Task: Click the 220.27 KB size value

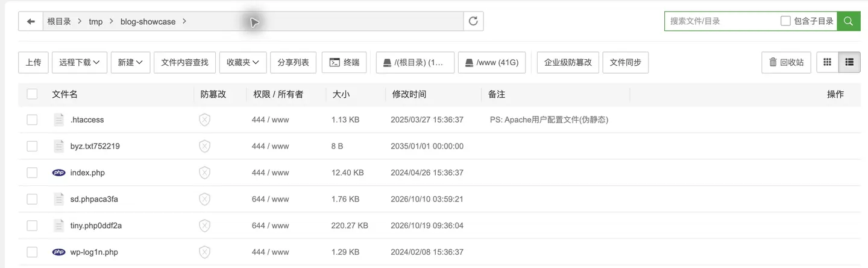Action: (350, 226)
